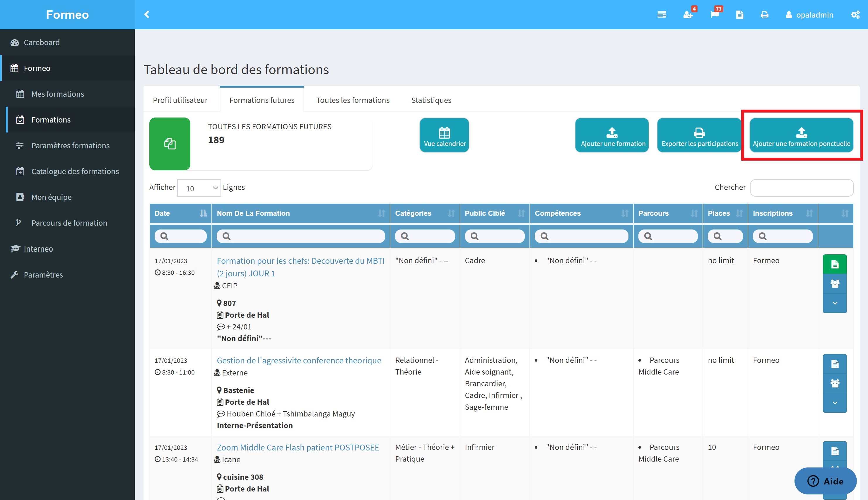The image size is (868, 500).
Task: Click Ajouter une formation button
Action: click(x=612, y=135)
